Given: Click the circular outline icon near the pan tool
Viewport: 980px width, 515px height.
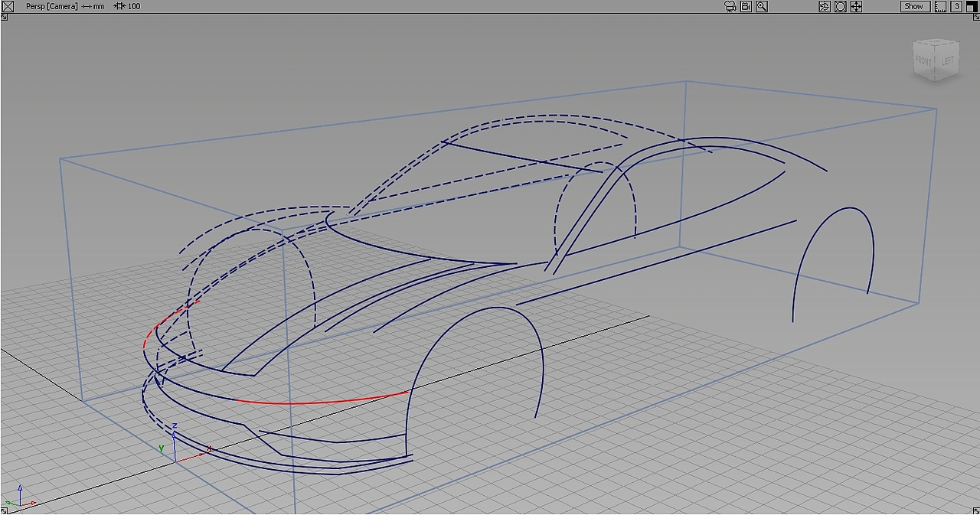Looking at the screenshot, I should [x=841, y=6].
